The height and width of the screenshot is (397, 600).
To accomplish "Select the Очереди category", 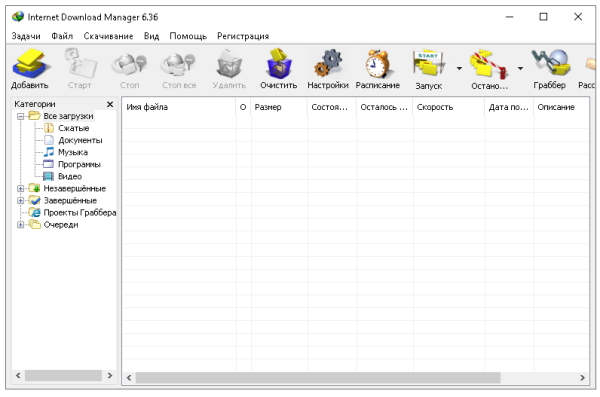I will pyautogui.click(x=61, y=225).
